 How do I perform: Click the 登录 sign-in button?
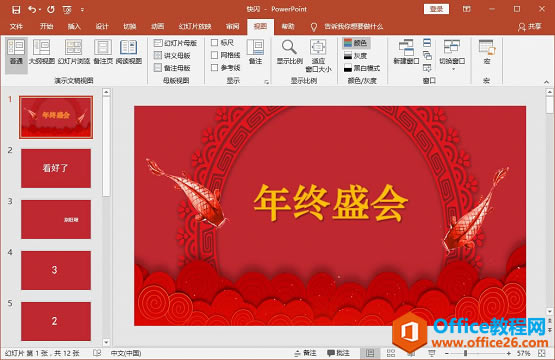click(436, 9)
